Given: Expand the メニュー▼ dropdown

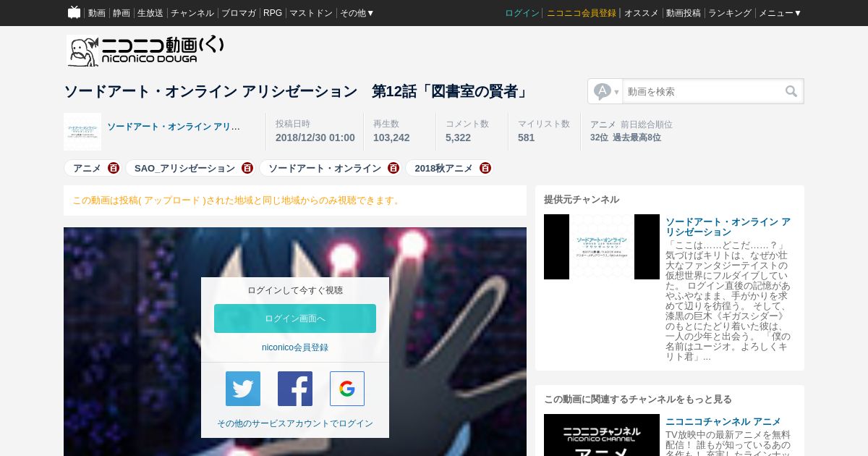Looking at the screenshot, I should pyautogui.click(x=780, y=13).
